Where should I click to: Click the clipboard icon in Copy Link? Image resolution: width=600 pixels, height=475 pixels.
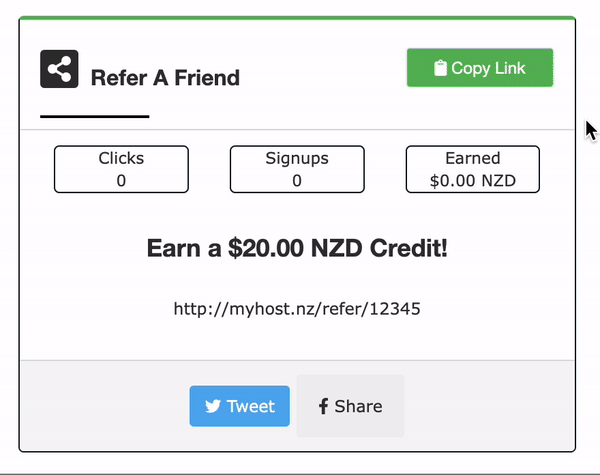(x=440, y=69)
